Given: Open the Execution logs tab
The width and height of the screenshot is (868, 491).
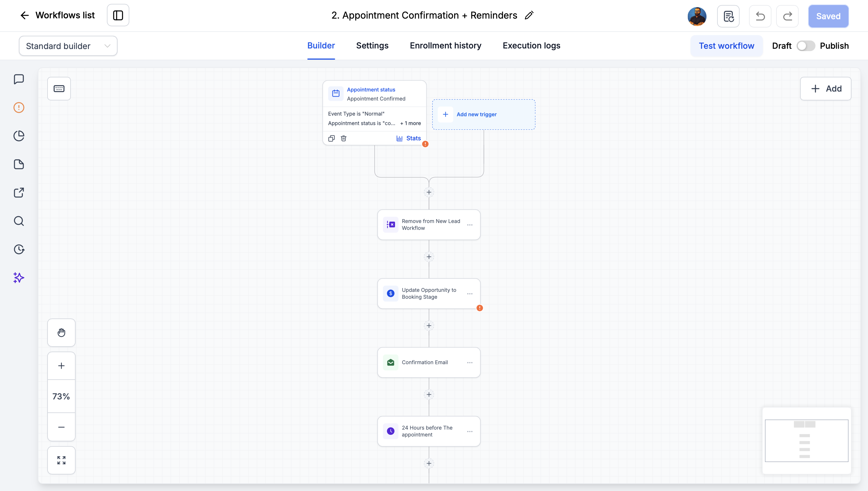Looking at the screenshot, I should (531, 45).
